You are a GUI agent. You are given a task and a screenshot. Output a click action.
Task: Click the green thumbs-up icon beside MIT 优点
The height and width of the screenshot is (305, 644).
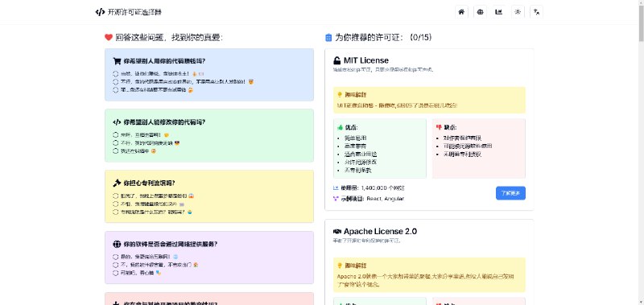(340, 127)
